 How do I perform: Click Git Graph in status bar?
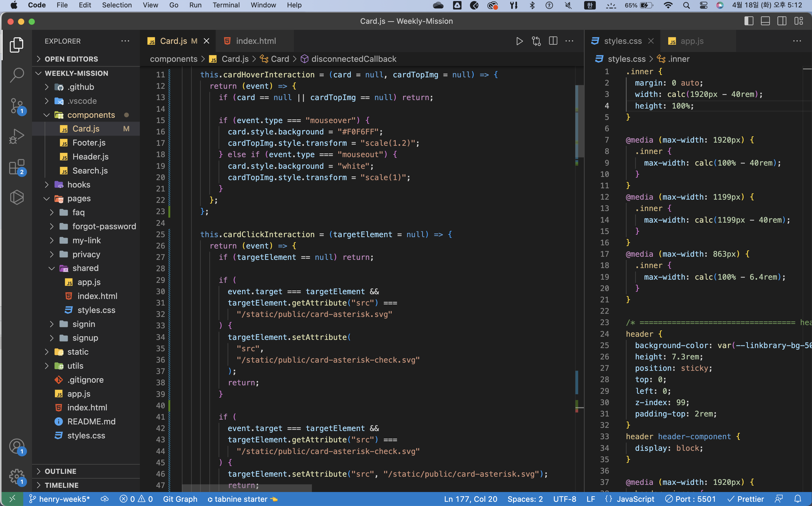pos(180,499)
